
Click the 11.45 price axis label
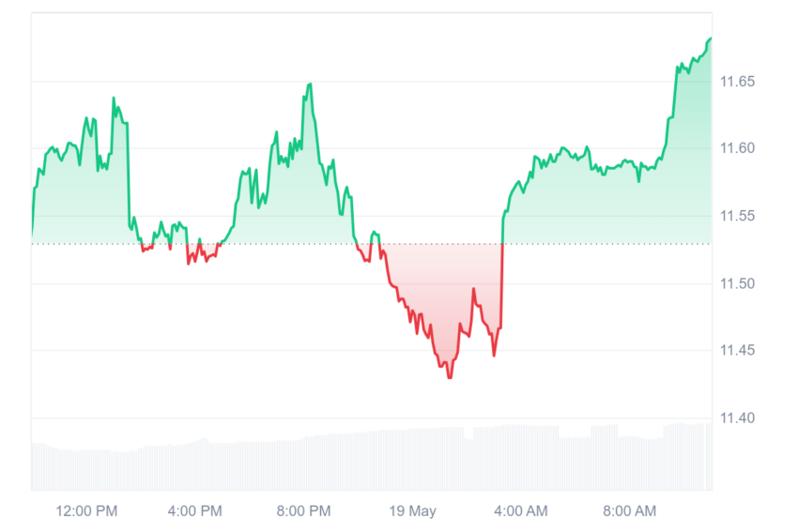(x=737, y=350)
